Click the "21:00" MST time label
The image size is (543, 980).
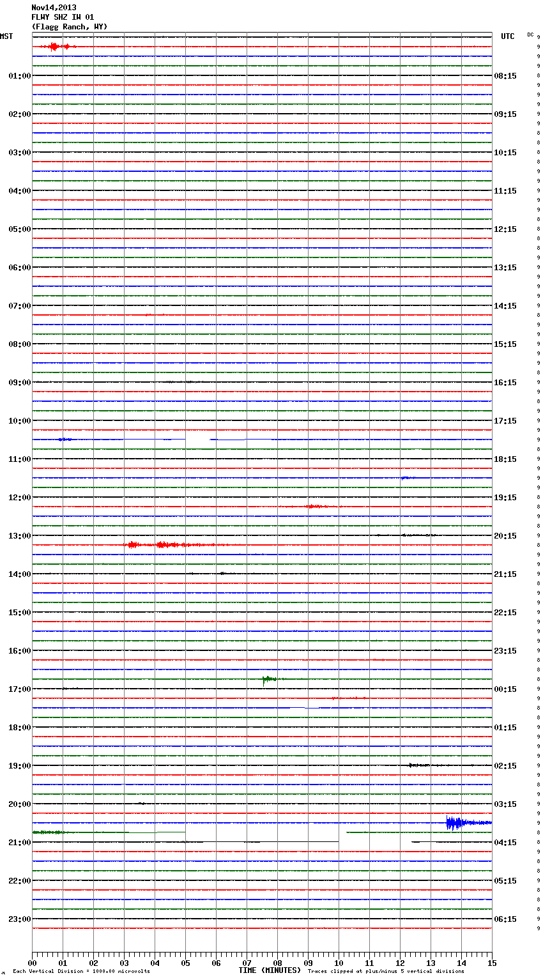click(x=20, y=843)
